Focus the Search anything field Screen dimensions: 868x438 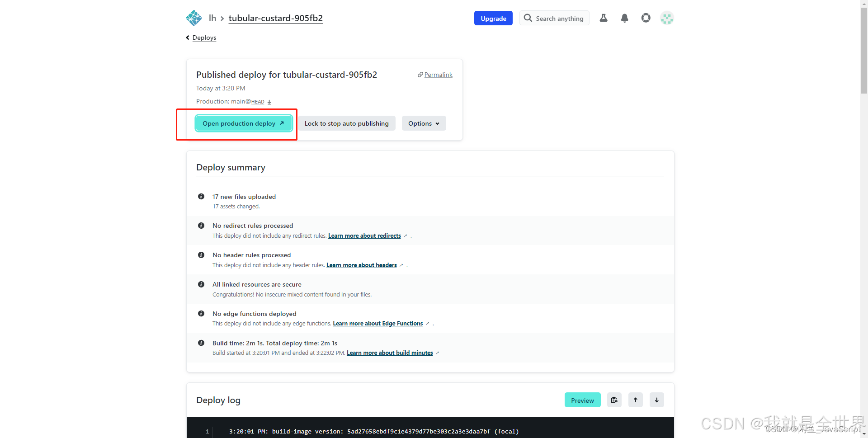554,18
